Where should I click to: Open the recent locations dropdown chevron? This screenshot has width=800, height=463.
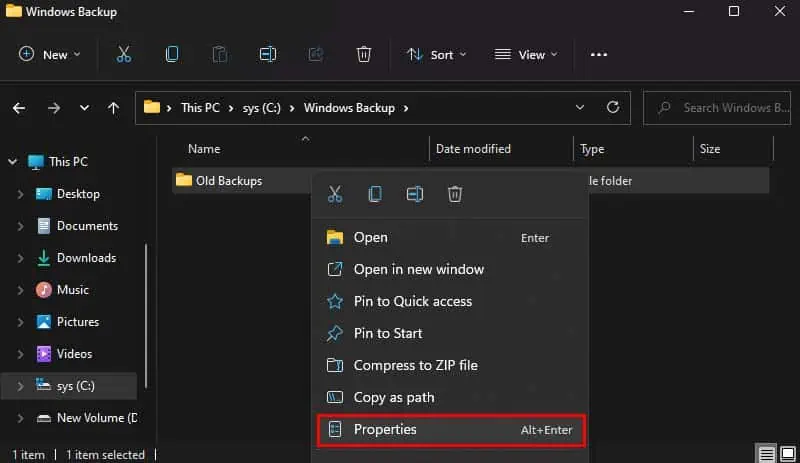pyautogui.click(x=84, y=108)
